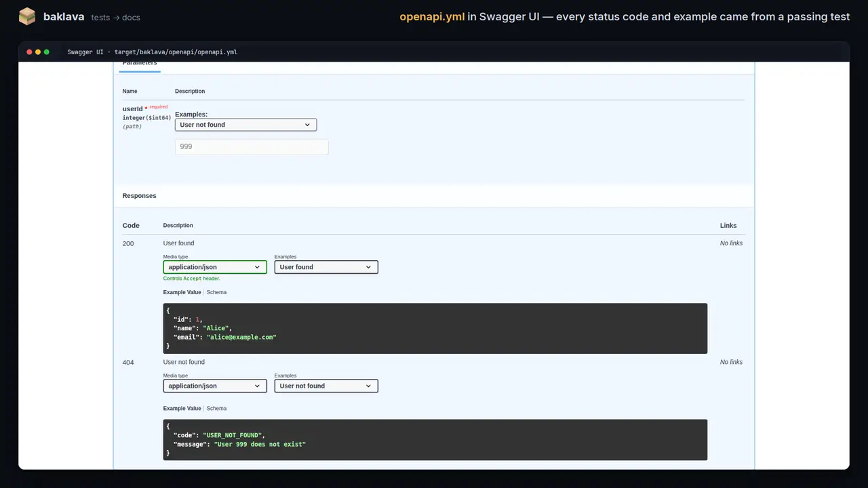
Task: Click the yellow minimize window button
Action: coord(38,52)
